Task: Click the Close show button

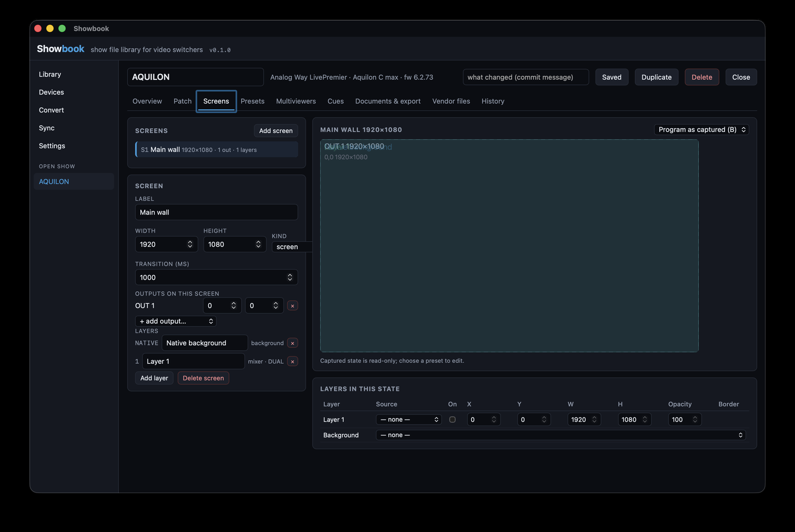Action: click(x=741, y=77)
